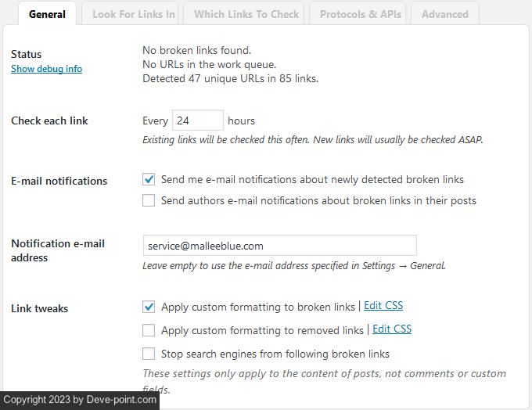Viewport: 532px width, 410px height.
Task: Enable sending authors e-mail notifications checkbox
Action: coord(149,200)
